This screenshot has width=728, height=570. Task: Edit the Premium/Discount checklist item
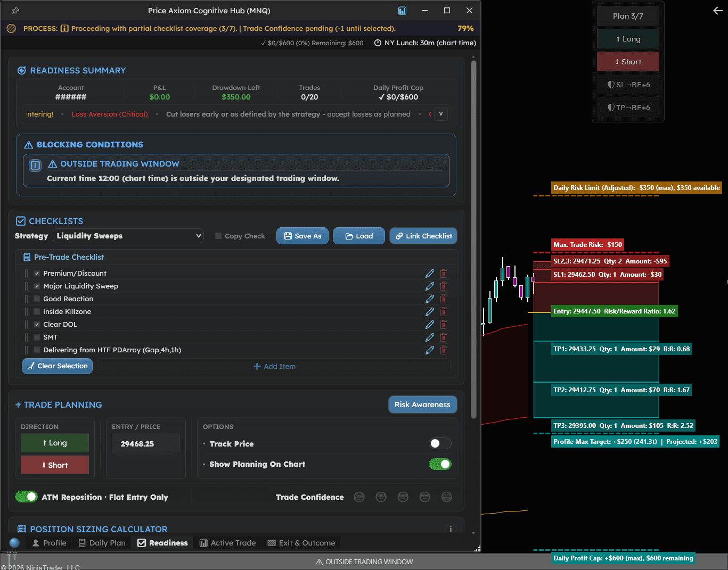tap(430, 273)
